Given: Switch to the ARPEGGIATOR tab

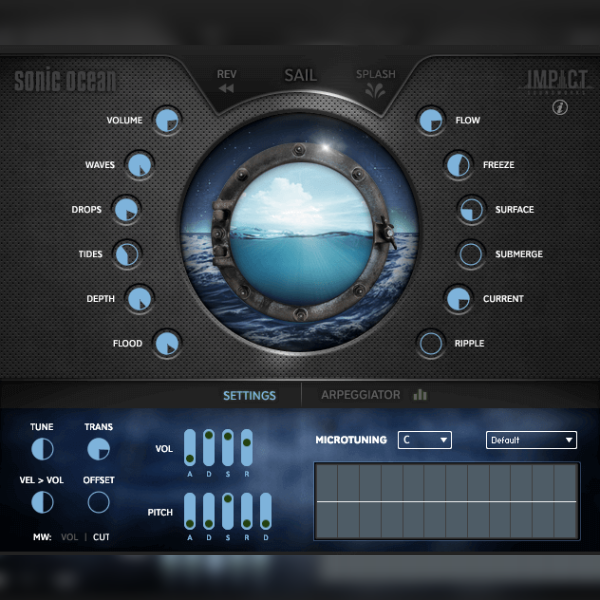Looking at the screenshot, I should pos(360,395).
